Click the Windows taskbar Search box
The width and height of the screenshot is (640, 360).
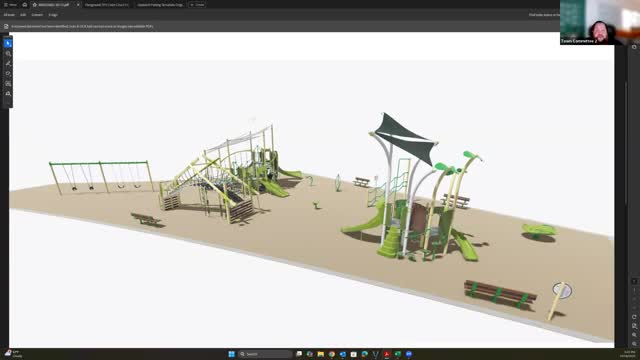[265, 354]
